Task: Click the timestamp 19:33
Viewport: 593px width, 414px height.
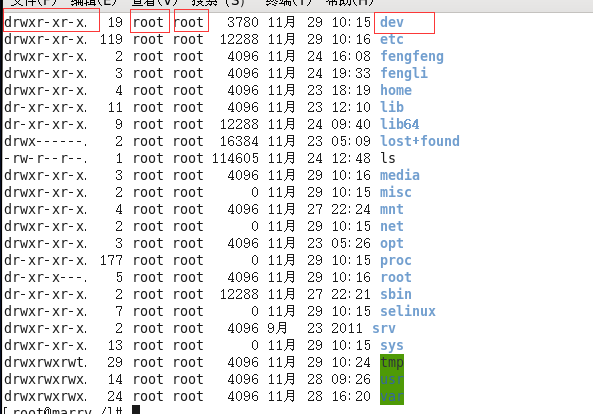Action: click(x=351, y=73)
